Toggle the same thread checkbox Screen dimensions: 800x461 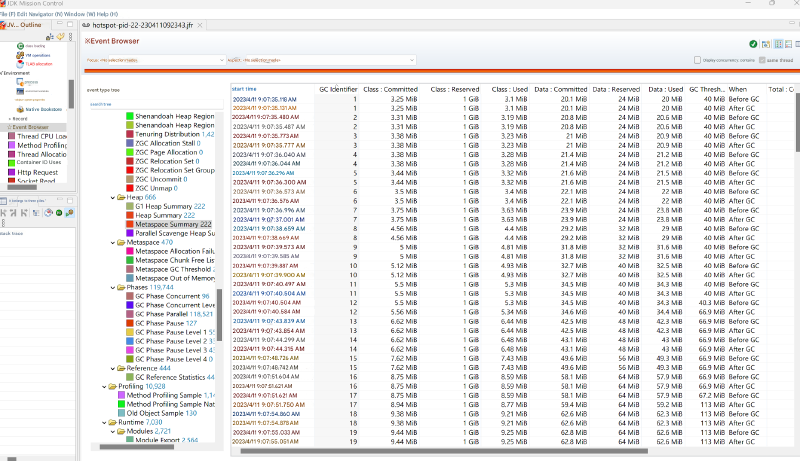point(762,60)
